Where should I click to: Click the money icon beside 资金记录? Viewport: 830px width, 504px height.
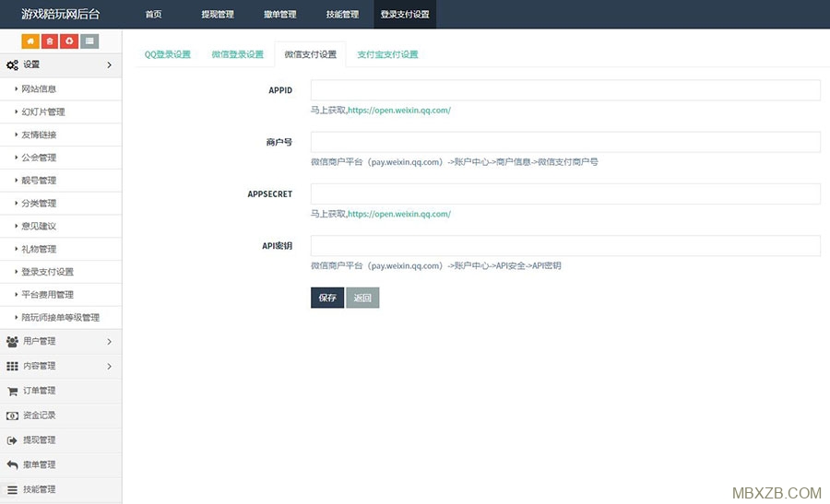pyautogui.click(x=12, y=416)
